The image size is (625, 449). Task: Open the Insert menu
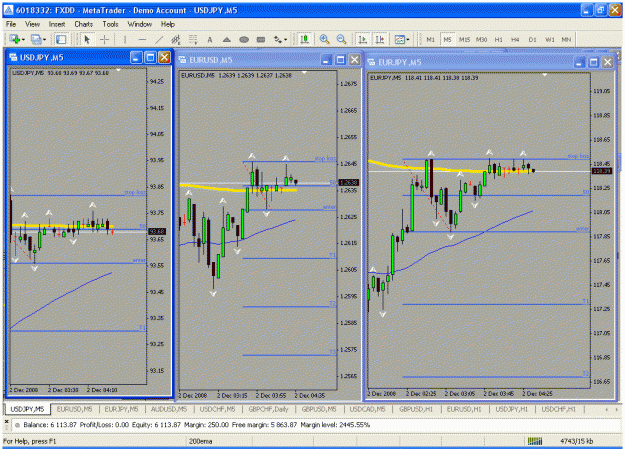[57, 24]
